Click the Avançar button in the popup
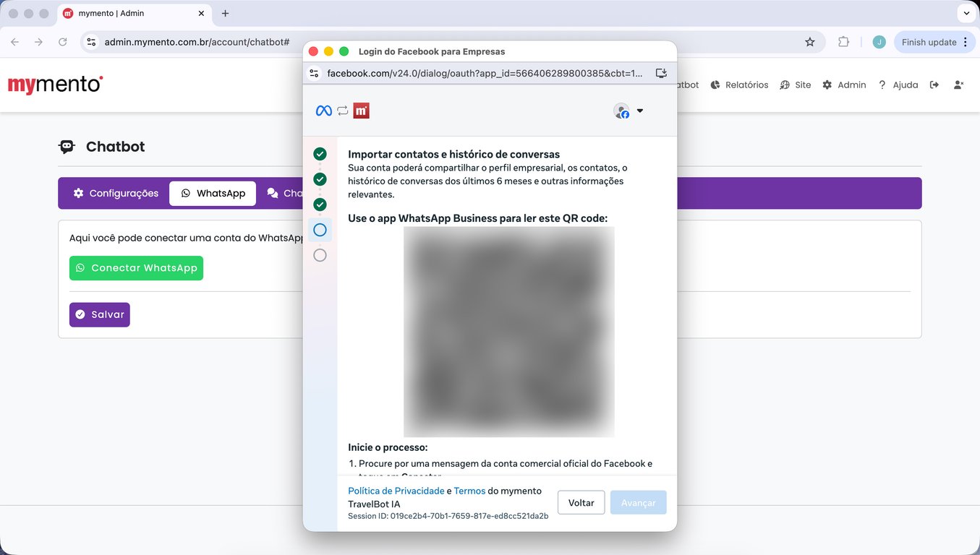This screenshot has height=555, width=980. point(639,503)
